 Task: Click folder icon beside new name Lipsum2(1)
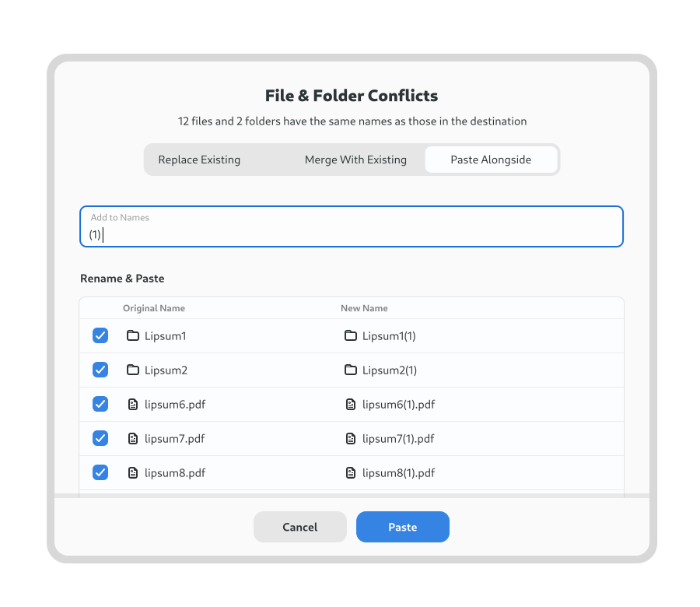351,370
